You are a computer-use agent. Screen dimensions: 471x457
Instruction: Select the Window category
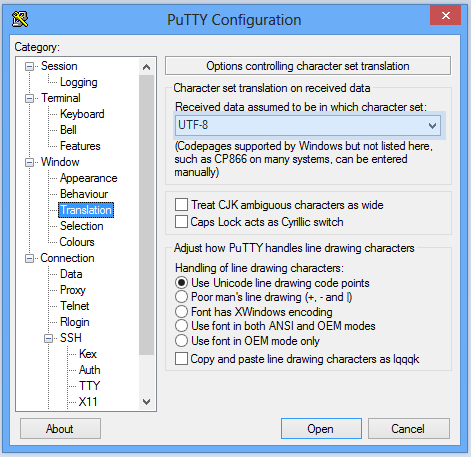tap(60, 162)
